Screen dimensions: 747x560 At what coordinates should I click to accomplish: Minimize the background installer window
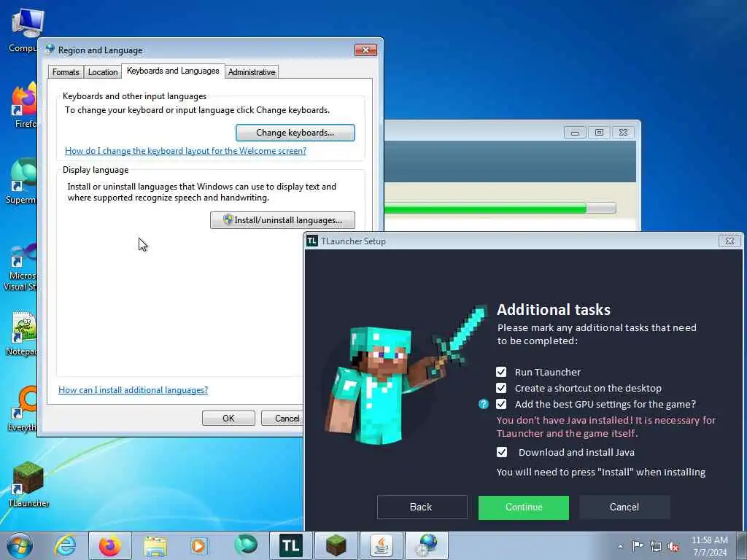(575, 133)
